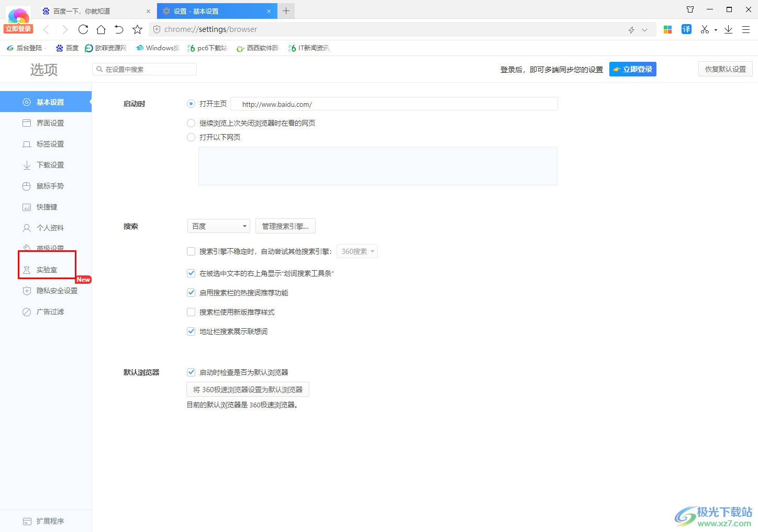Open the IT新闻资讯 bookmark
Image resolution: width=758 pixels, height=532 pixels.
[309, 48]
